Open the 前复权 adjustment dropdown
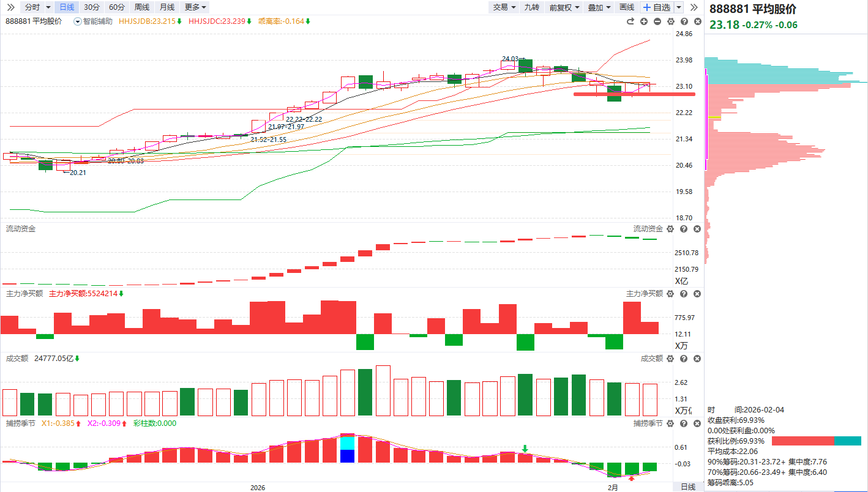This screenshot has width=868, height=492. pos(564,7)
